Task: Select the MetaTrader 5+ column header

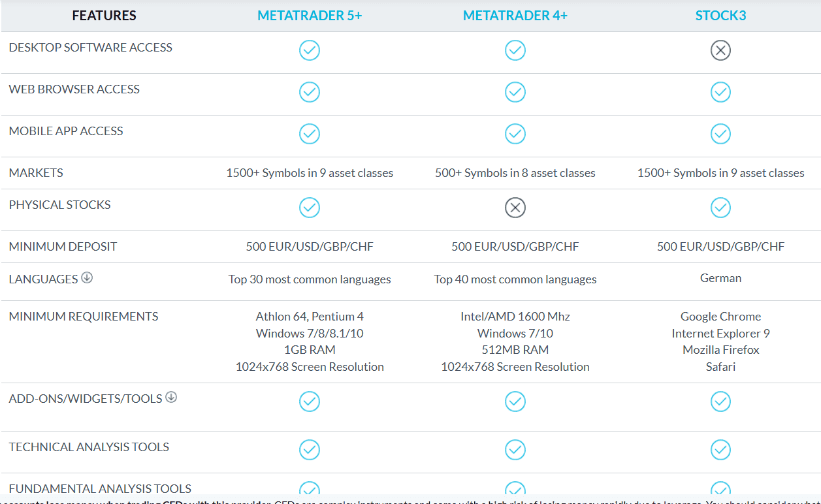Action: click(310, 15)
